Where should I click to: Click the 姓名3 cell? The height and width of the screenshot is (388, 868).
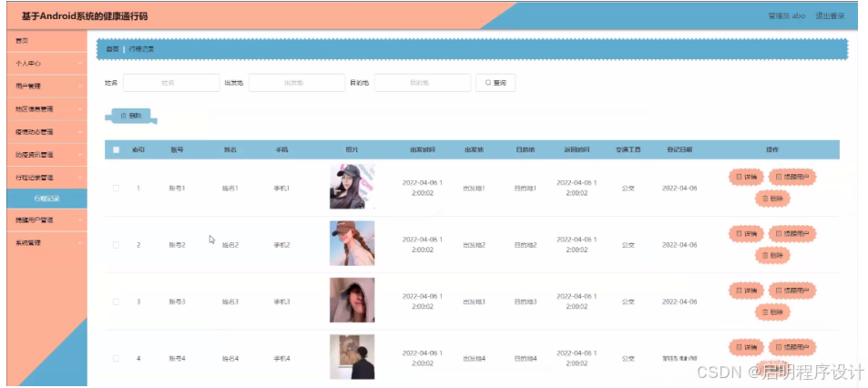click(x=230, y=301)
